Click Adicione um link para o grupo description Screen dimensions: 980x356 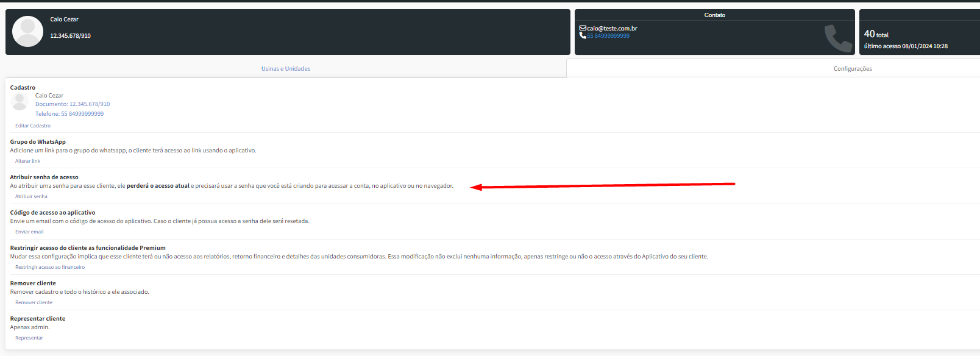(x=133, y=151)
